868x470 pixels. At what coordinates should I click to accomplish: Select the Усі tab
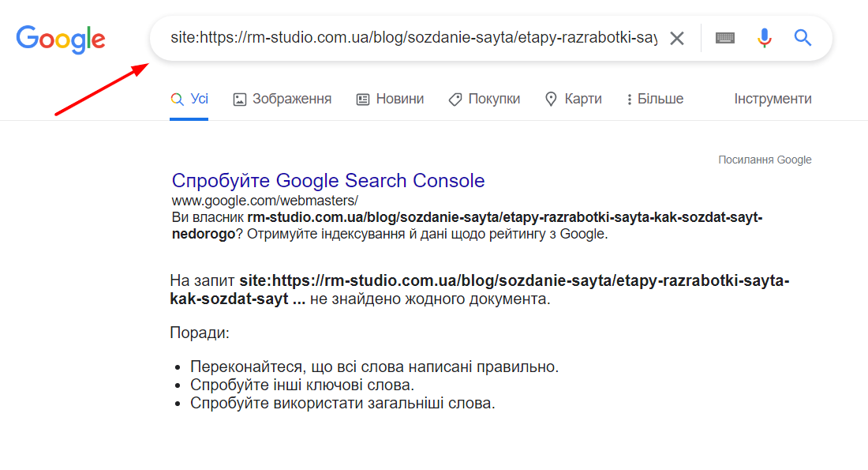[189, 100]
